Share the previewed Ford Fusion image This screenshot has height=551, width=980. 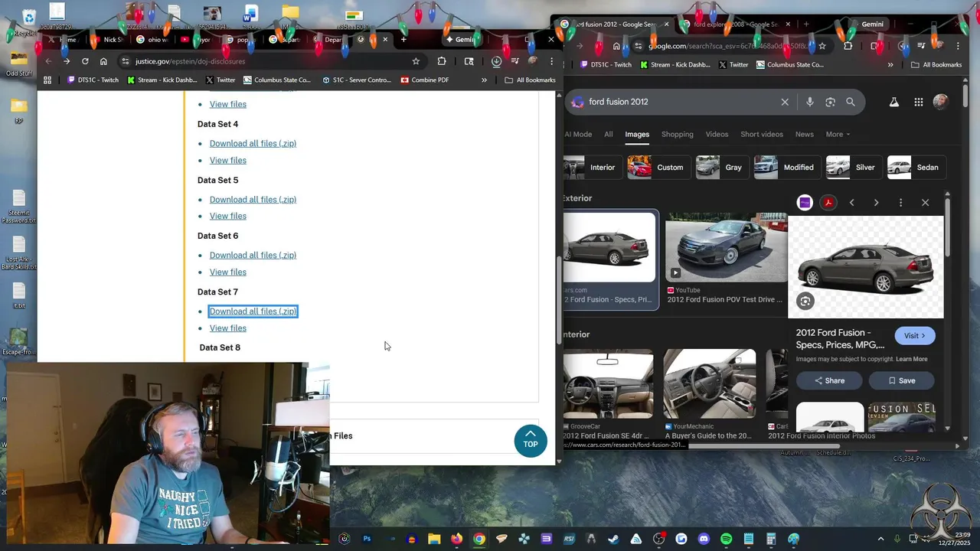click(x=829, y=380)
